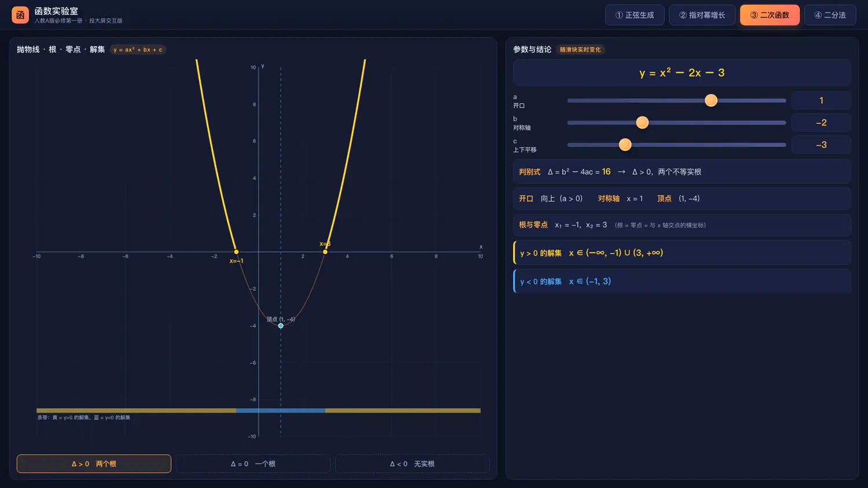Click the a value input showing 1
Screen dimensions: 868x488
[x=821, y=101]
